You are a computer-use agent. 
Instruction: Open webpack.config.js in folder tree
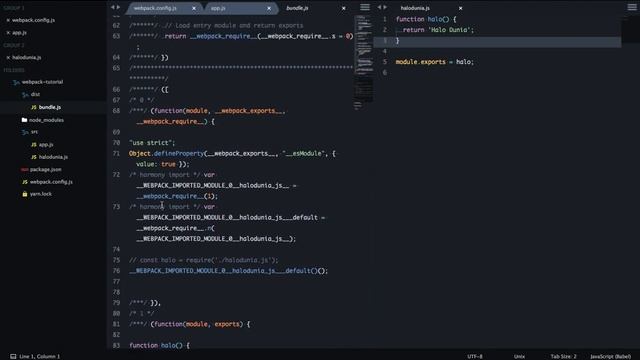pos(51,182)
